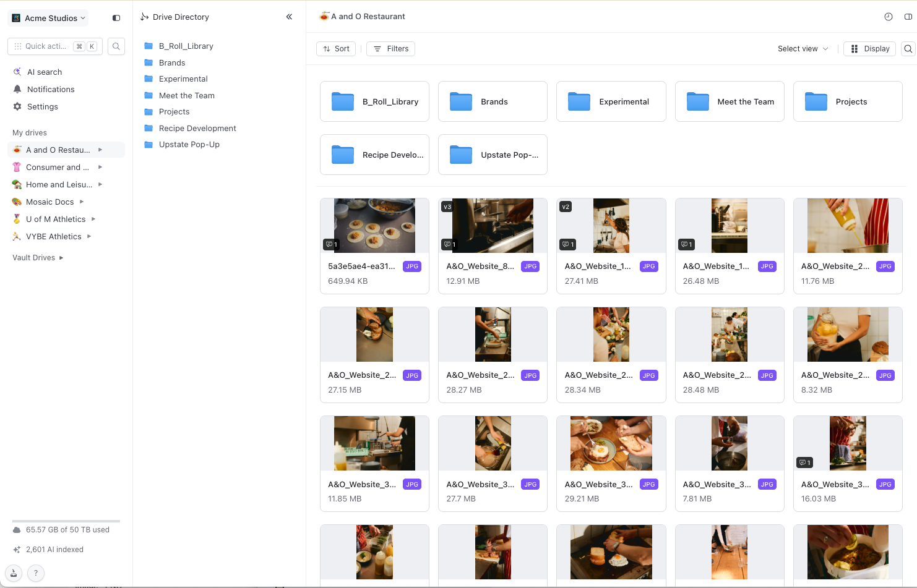Viewport: 917px width, 588px height.
Task: Open the sidebar search magnifier button
Action: tap(116, 46)
